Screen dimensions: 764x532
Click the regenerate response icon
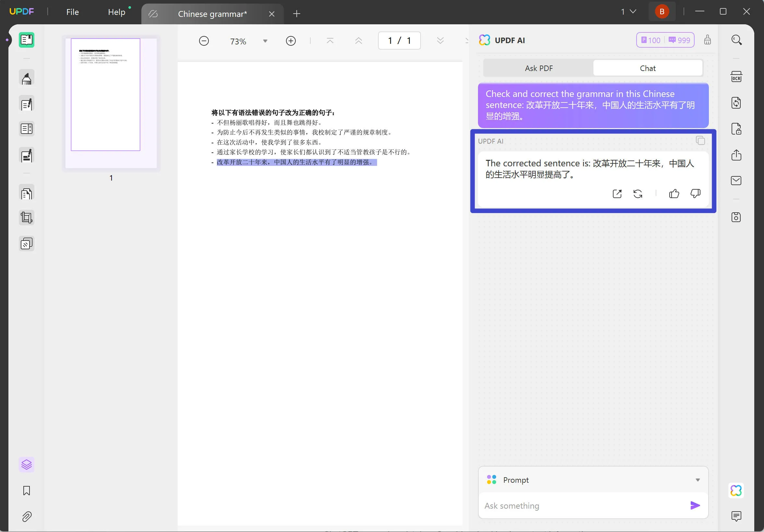(x=638, y=194)
